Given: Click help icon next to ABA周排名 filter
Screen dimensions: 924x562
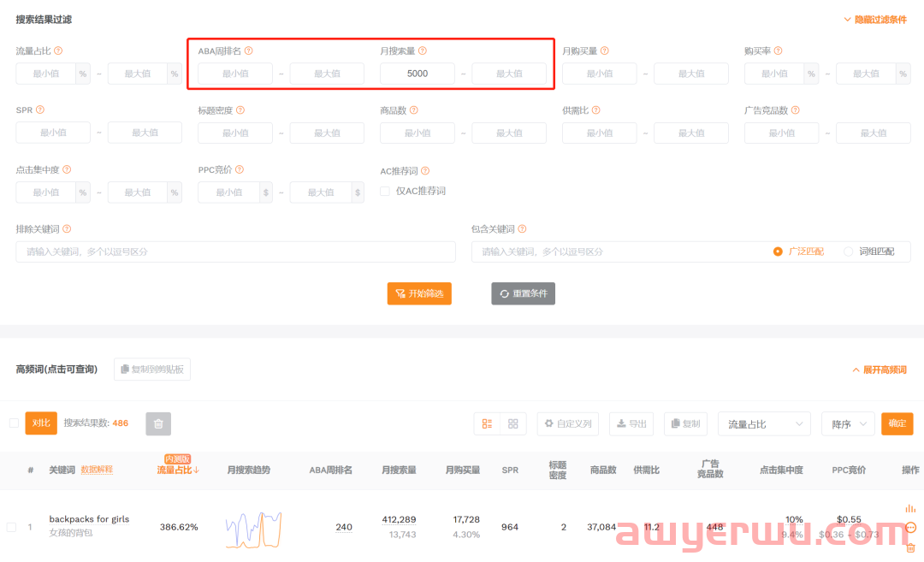Looking at the screenshot, I should [x=249, y=51].
